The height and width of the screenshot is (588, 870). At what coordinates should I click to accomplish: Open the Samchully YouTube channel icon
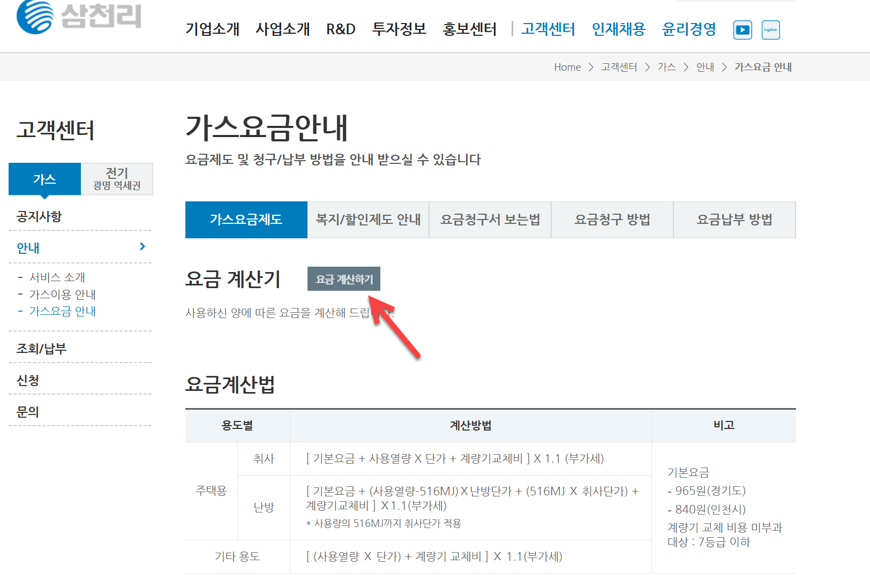(742, 30)
